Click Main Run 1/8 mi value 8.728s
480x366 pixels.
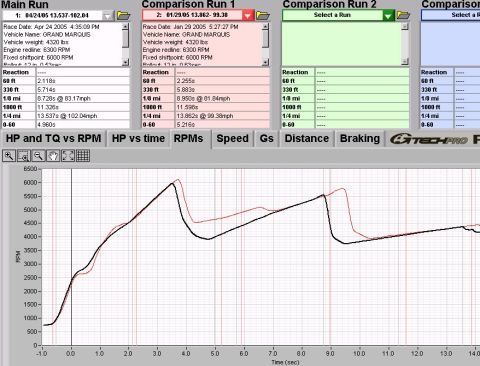[83, 98]
